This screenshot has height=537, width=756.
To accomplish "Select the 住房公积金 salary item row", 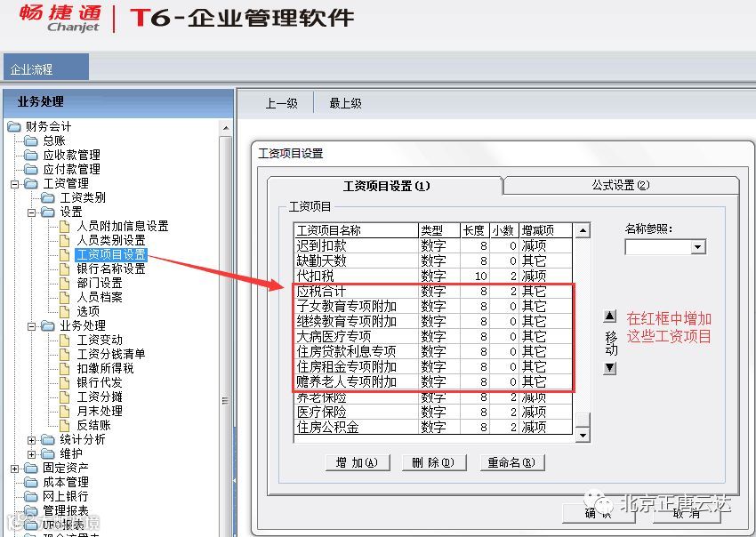I will click(x=433, y=427).
